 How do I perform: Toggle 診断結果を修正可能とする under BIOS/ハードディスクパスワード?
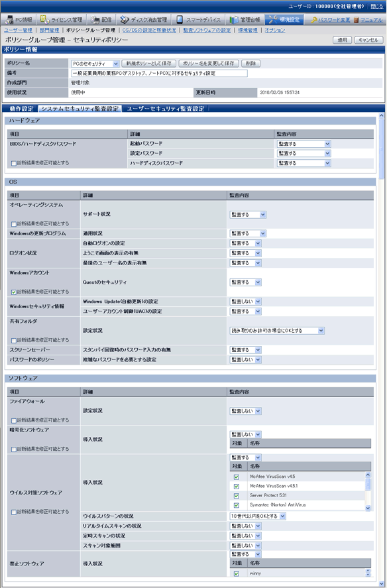coord(14,164)
